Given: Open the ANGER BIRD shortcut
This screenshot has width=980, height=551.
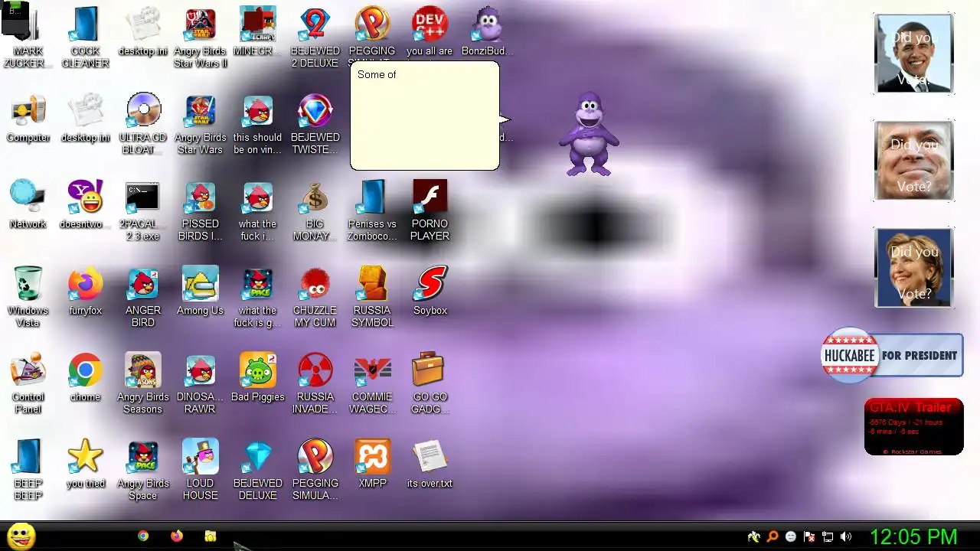Looking at the screenshot, I should [143, 297].
